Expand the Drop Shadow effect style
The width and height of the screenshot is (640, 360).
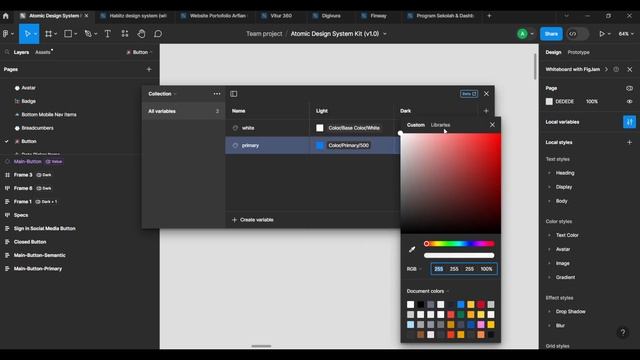click(x=549, y=311)
